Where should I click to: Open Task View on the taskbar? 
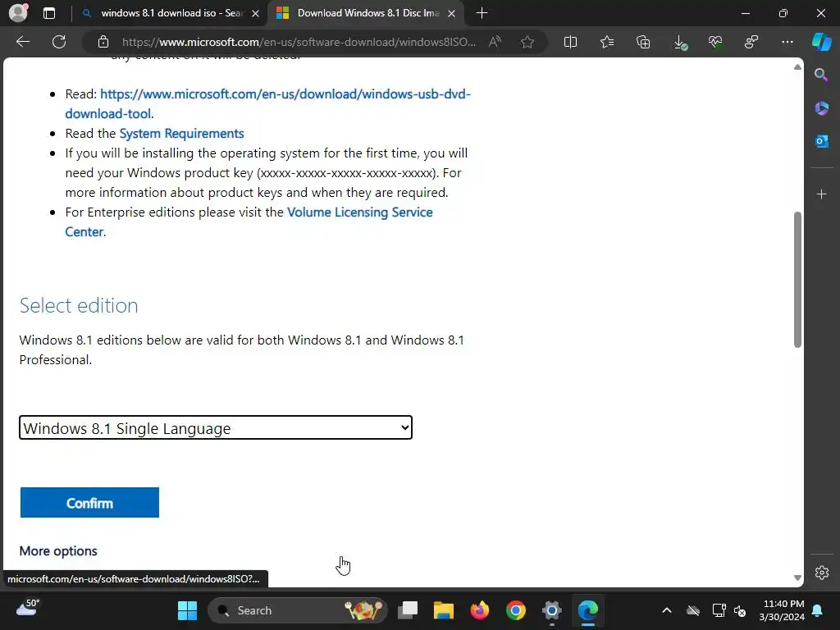coord(408,610)
